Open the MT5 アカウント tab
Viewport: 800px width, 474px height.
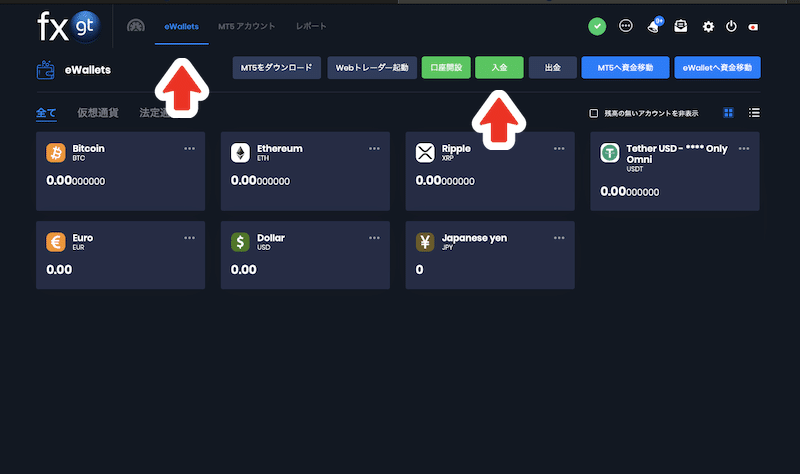pos(246,26)
